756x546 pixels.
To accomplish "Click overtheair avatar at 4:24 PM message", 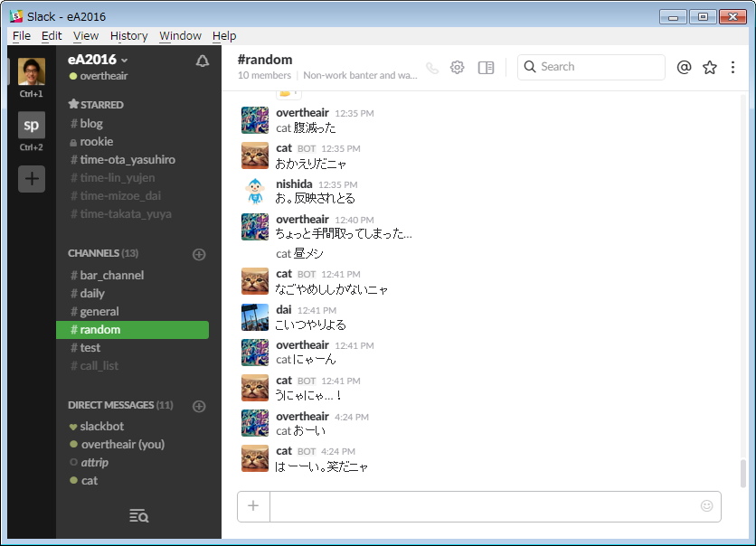I will pyautogui.click(x=255, y=423).
